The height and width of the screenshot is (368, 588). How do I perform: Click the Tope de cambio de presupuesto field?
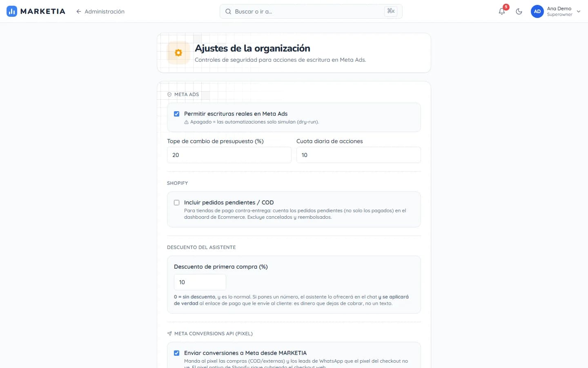pyautogui.click(x=229, y=155)
